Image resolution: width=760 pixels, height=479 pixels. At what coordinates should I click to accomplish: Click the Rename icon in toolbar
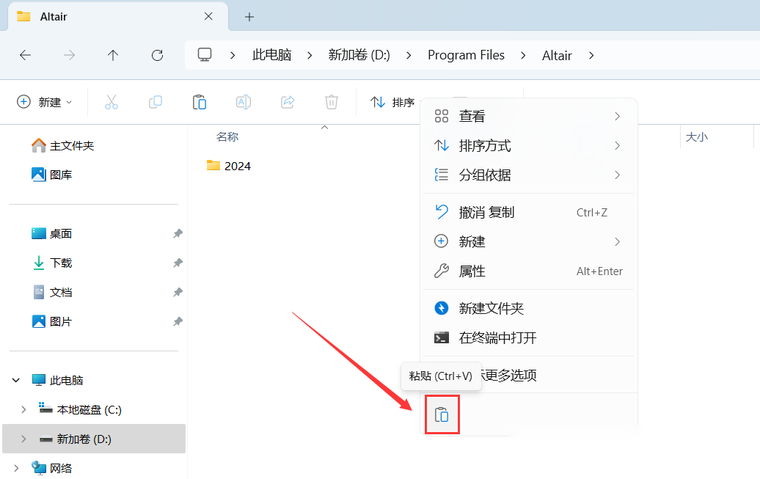tap(243, 102)
